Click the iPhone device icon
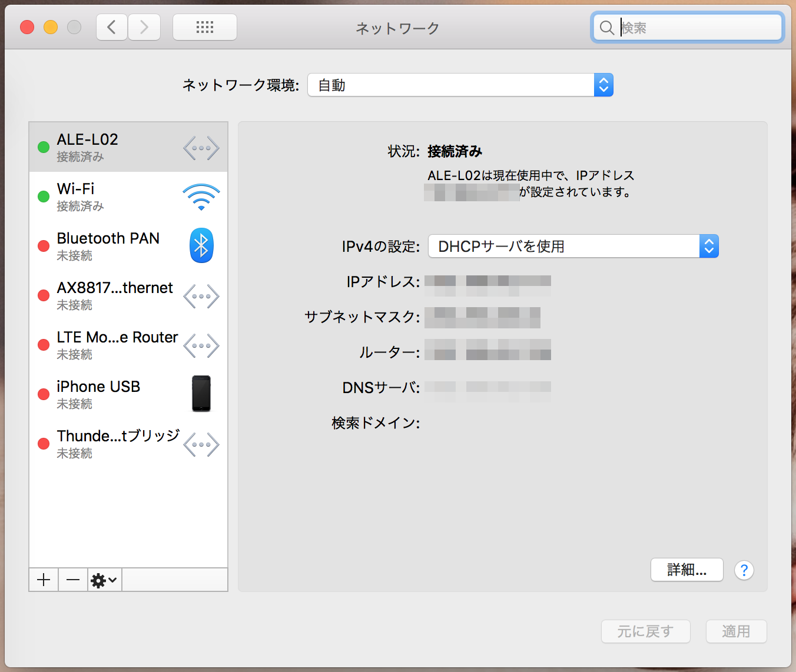Viewport: 796px width, 672px height. [201, 394]
